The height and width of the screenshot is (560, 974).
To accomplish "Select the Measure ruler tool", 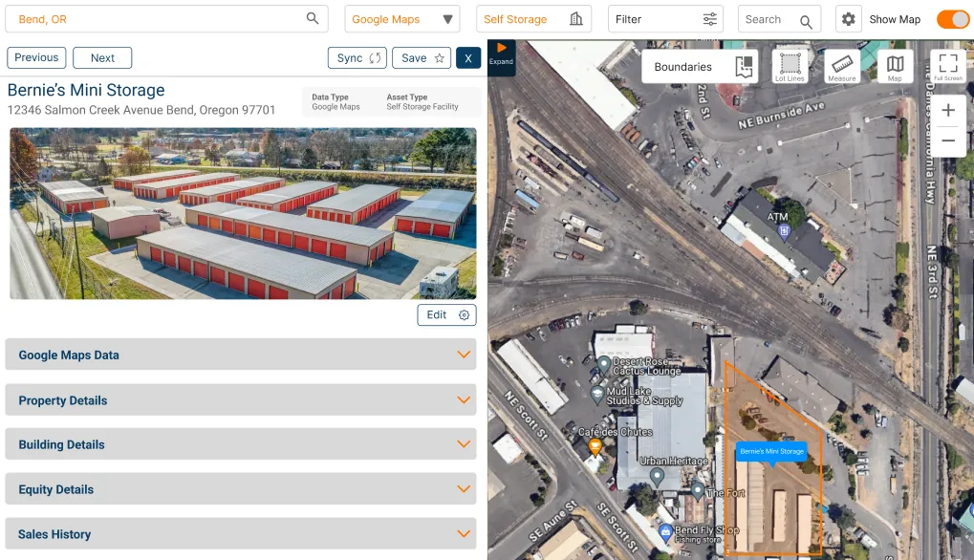I will [x=842, y=67].
